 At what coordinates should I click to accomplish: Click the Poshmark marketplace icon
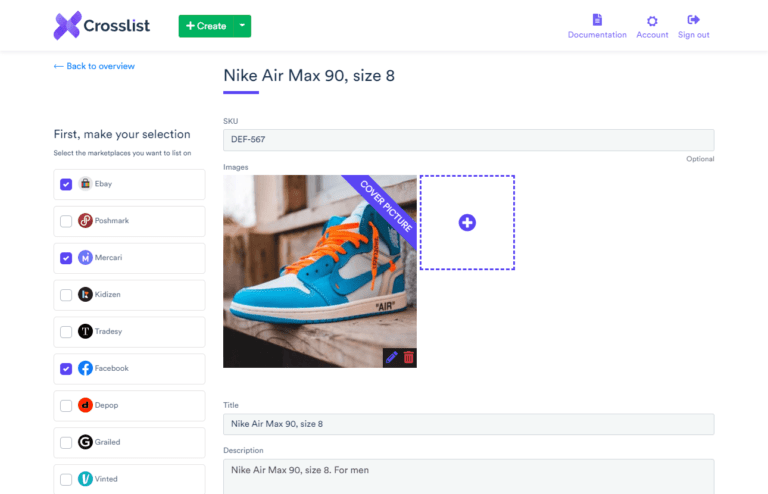(85, 221)
